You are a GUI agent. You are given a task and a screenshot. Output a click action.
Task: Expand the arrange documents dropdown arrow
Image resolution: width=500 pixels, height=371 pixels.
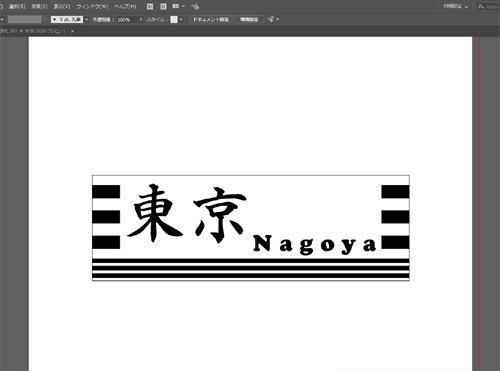tap(183, 6)
